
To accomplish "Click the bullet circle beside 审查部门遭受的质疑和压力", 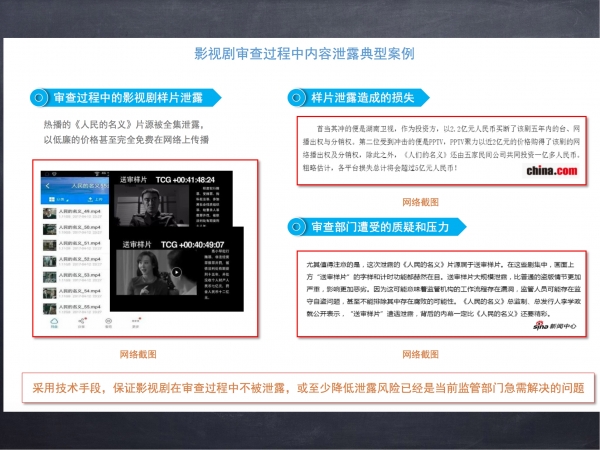I will [296, 227].
